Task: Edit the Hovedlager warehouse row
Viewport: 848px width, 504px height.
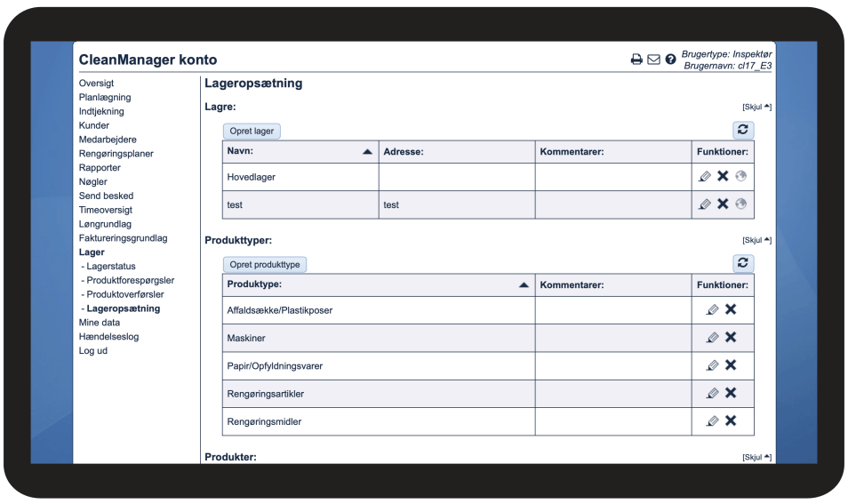Action: click(705, 176)
